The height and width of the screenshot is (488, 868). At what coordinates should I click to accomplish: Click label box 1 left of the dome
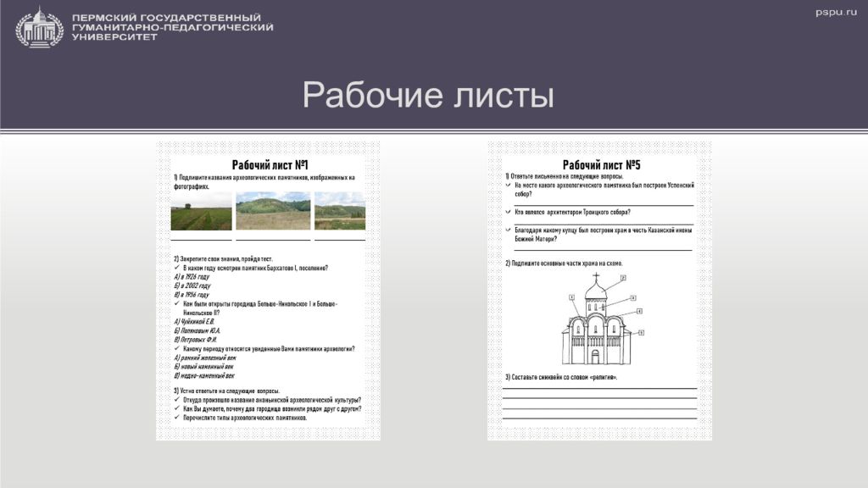(572, 297)
